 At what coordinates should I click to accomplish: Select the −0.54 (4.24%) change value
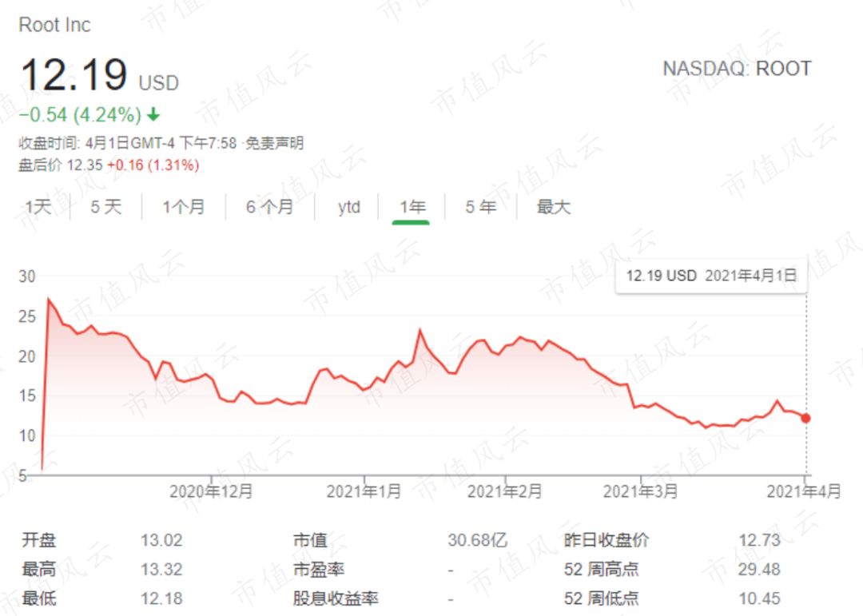pyautogui.click(x=81, y=114)
